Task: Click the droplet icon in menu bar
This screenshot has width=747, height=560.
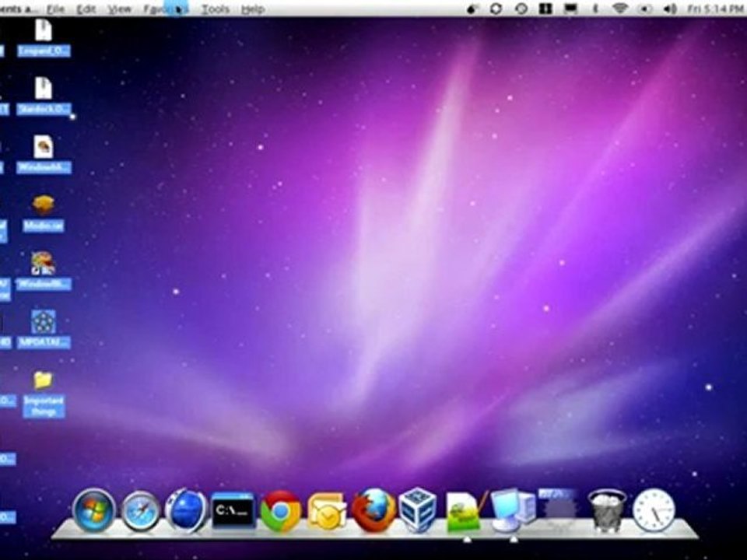Action: tap(472, 9)
